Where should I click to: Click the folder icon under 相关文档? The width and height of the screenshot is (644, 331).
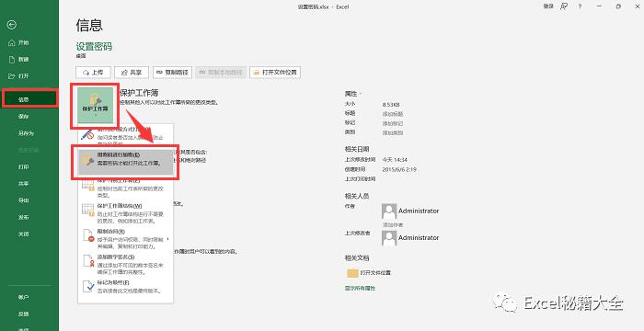(352, 273)
